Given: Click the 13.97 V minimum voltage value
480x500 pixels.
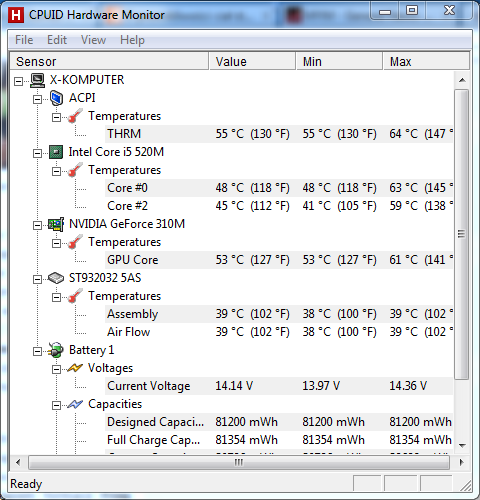Looking at the screenshot, I should 321,386.
